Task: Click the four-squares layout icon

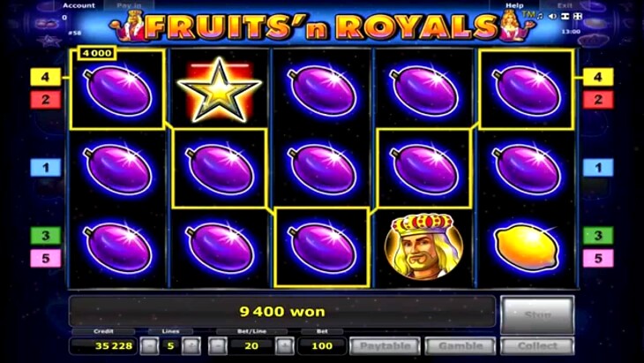Action: pos(578,16)
